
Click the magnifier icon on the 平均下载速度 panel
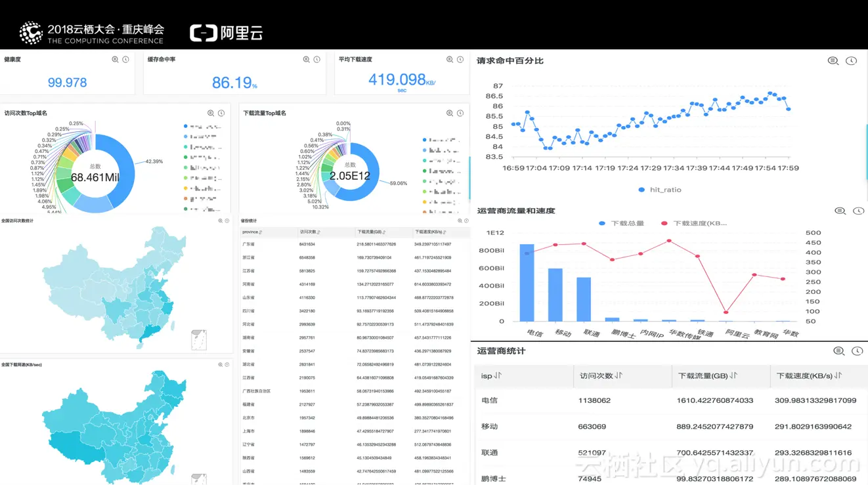coord(450,60)
